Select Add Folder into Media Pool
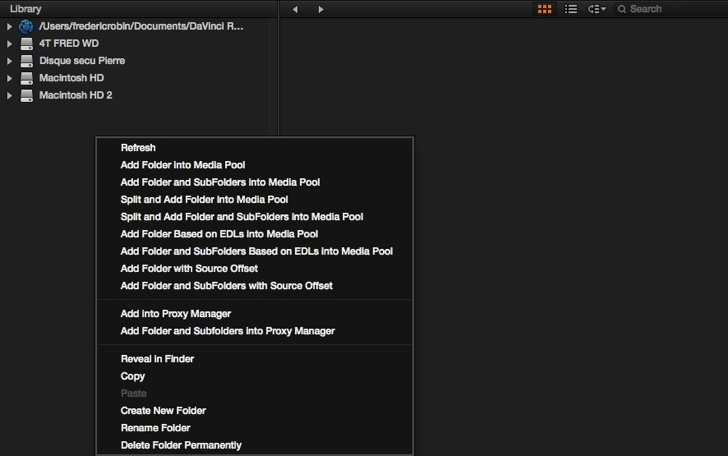The height and width of the screenshot is (456, 728). 183,165
